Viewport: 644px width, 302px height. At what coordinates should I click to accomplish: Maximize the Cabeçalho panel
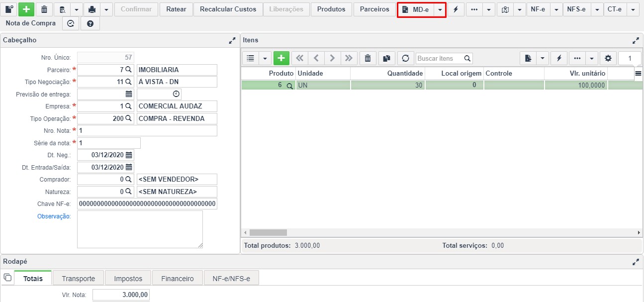pos(232,40)
